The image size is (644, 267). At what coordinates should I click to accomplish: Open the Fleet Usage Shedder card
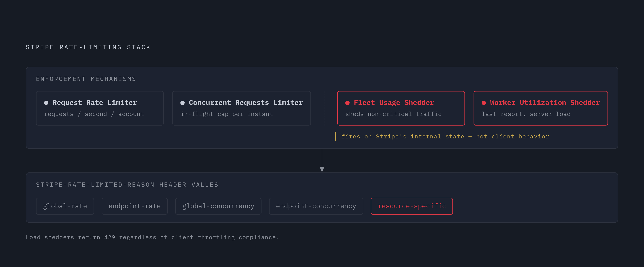401,108
